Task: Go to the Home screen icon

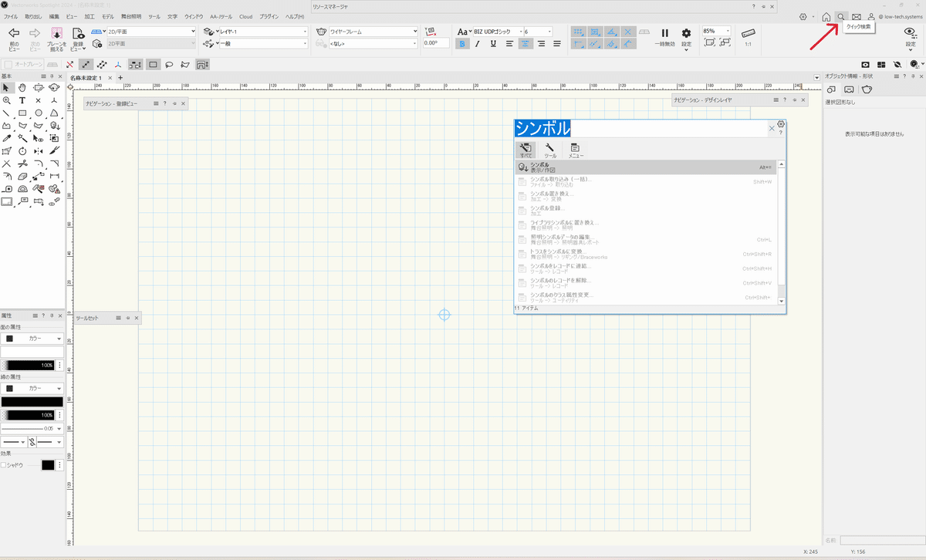Action: tap(826, 17)
